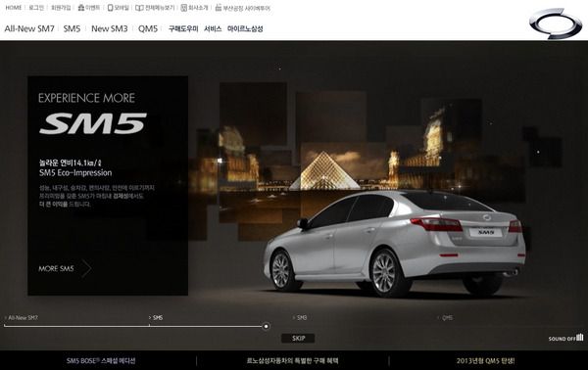This screenshot has width=588, height=370.
Task: Click the EXPERIENCE MORE heading
Action: pos(86,98)
